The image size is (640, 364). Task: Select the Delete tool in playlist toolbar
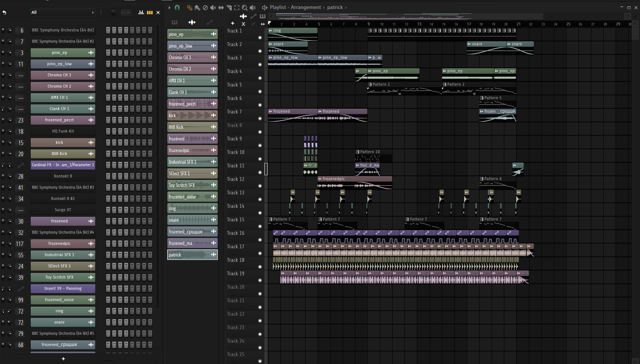coord(205,7)
